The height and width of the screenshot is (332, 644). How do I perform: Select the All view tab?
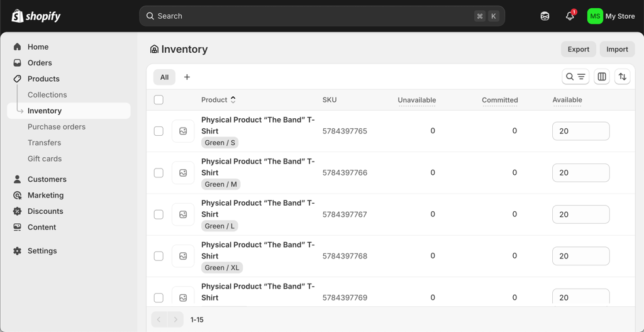[164, 77]
